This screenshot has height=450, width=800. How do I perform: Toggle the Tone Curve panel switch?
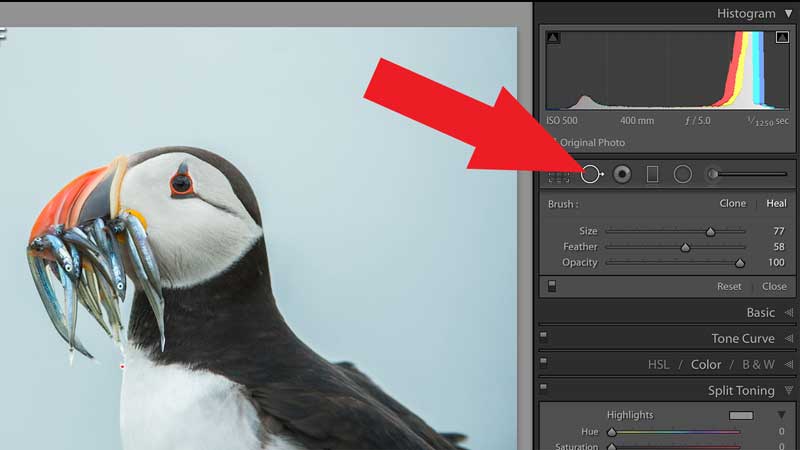[x=543, y=336]
